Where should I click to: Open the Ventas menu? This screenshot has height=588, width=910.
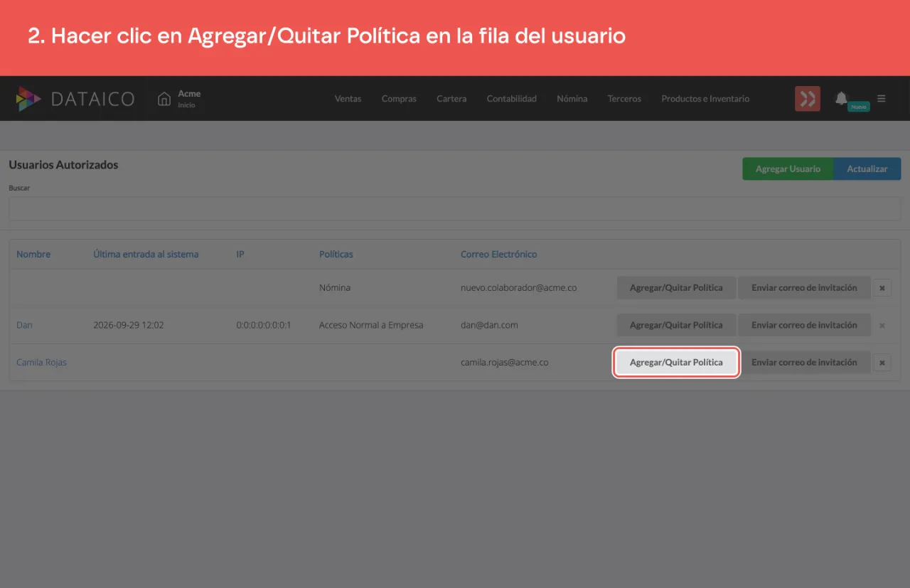click(x=348, y=99)
